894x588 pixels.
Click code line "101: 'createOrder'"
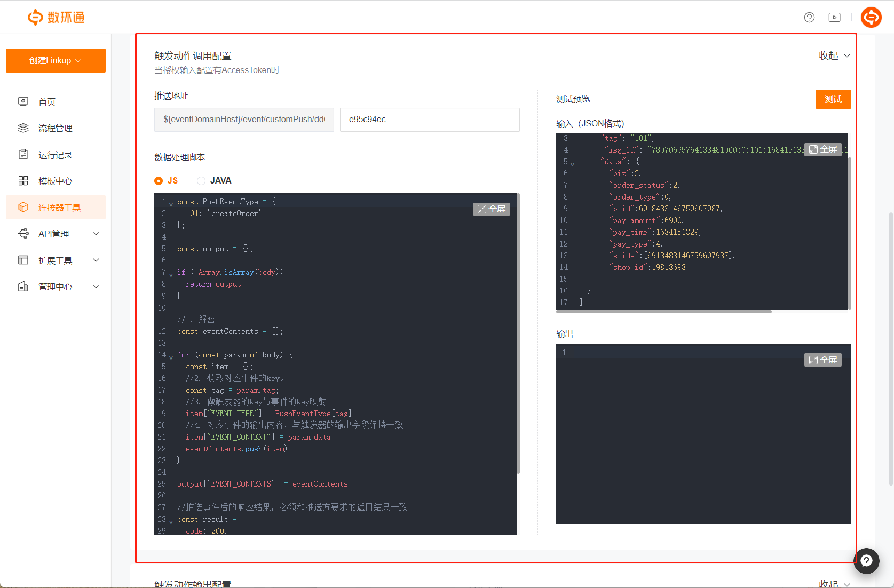[223, 213]
